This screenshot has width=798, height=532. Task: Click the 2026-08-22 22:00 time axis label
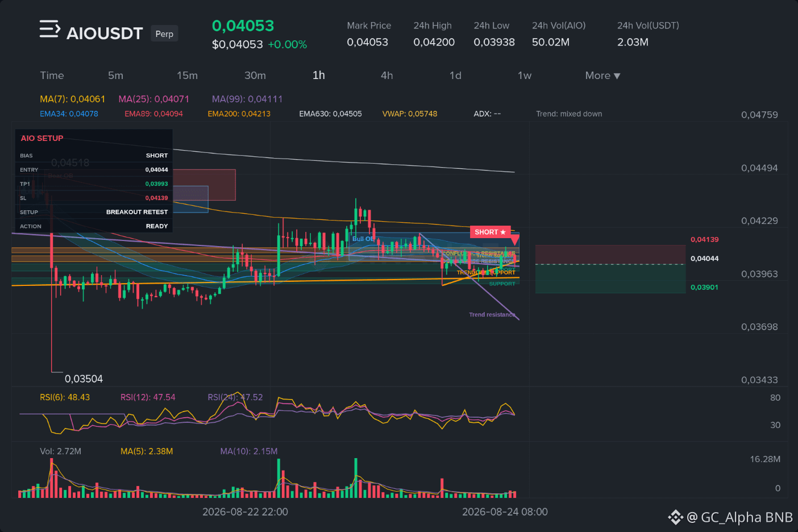(245, 512)
